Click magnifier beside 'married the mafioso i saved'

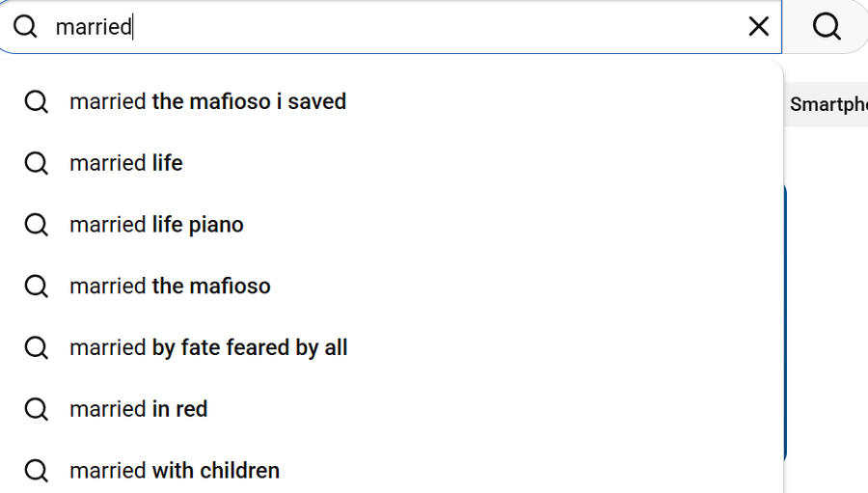(x=37, y=101)
